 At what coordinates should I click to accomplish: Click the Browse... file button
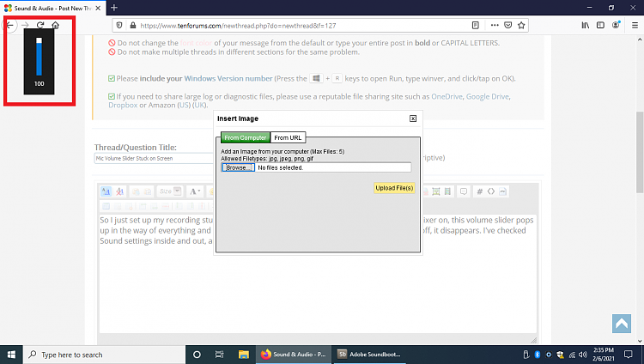click(236, 167)
